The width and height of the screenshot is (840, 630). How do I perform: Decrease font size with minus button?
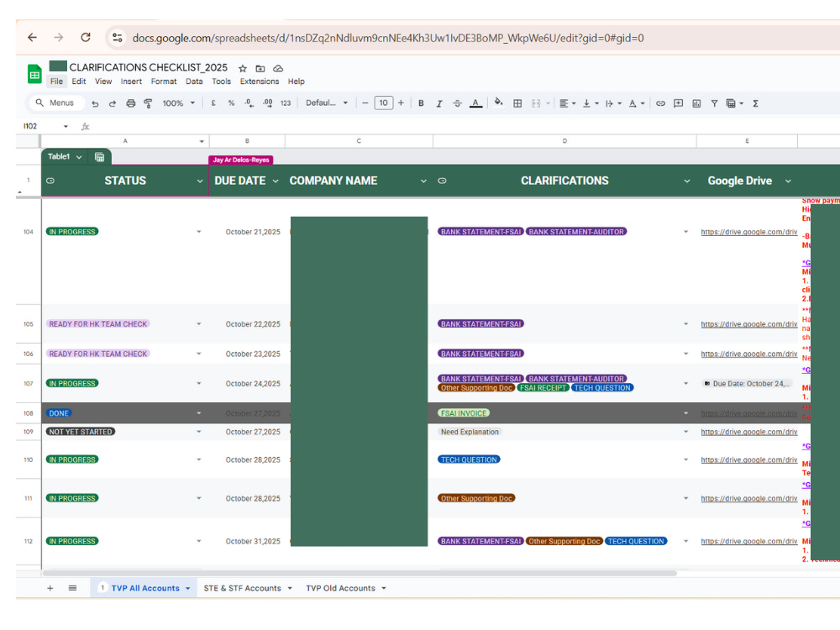(x=365, y=103)
